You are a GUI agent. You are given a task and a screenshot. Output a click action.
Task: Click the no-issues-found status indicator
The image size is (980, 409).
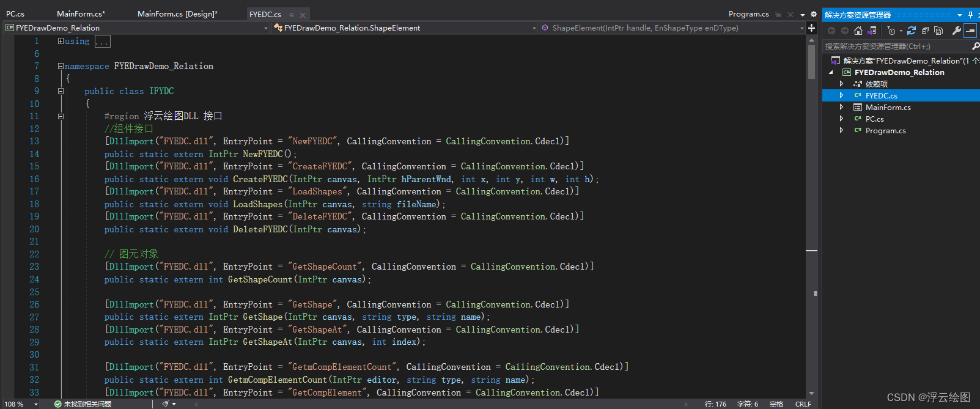(83, 404)
